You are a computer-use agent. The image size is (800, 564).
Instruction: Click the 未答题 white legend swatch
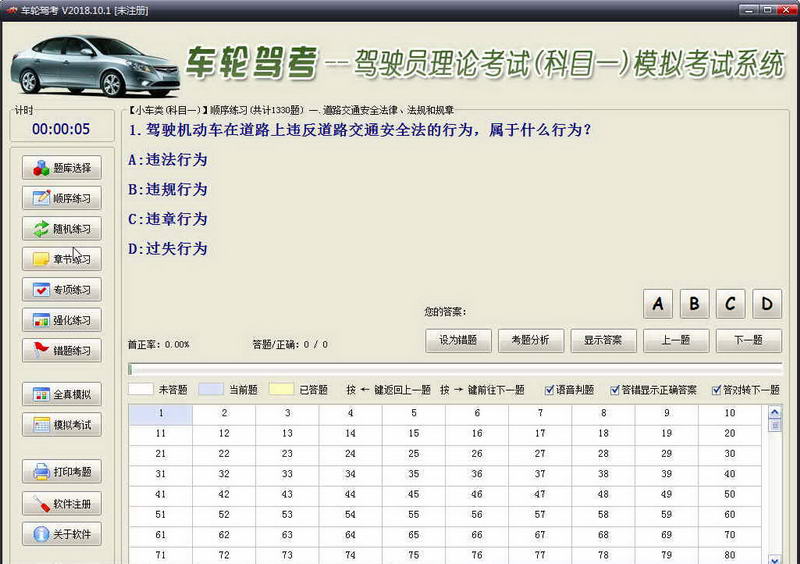(x=140, y=389)
